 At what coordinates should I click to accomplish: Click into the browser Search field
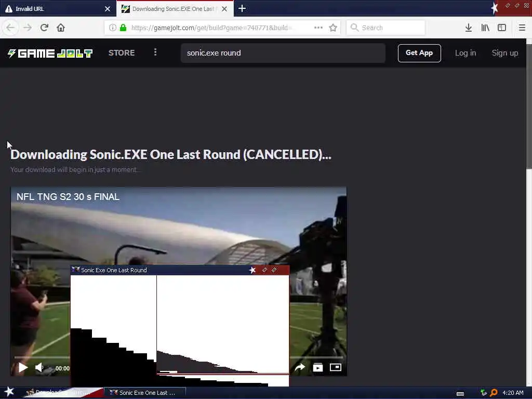click(386, 28)
